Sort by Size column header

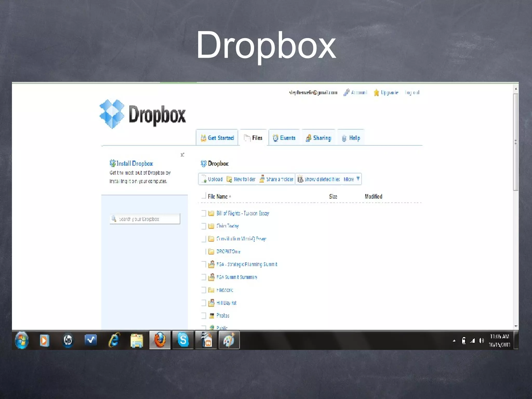333,196
